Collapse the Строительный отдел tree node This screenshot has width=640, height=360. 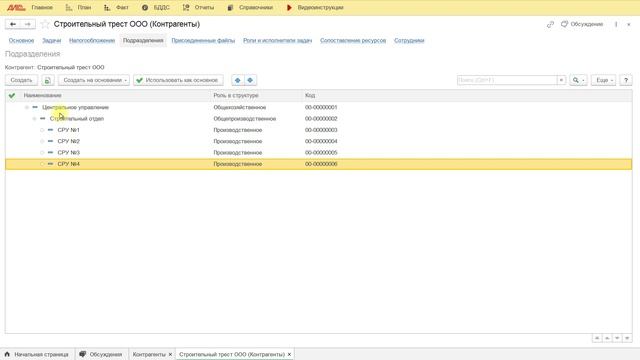click(x=35, y=119)
